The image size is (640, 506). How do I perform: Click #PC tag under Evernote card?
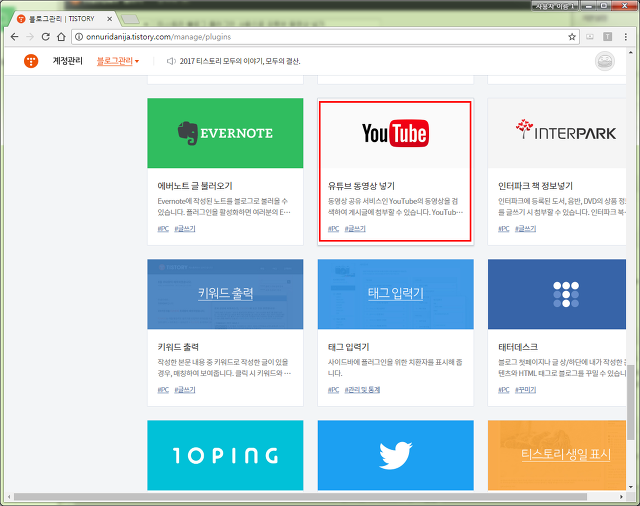[x=163, y=229]
